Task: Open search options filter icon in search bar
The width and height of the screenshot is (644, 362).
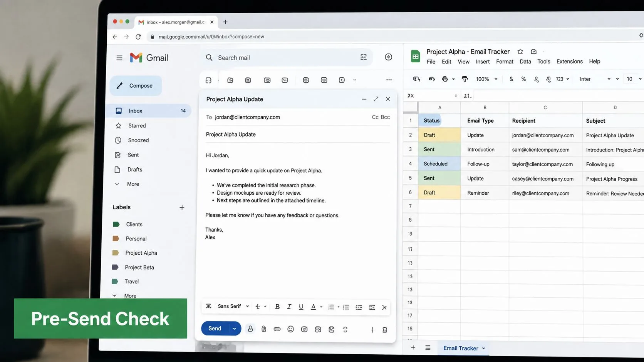Action: [x=363, y=57]
